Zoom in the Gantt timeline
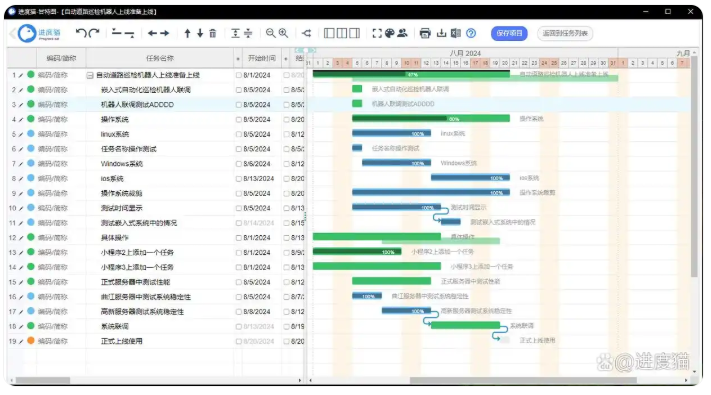This screenshot has width=711, height=395. [x=283, y=33]
